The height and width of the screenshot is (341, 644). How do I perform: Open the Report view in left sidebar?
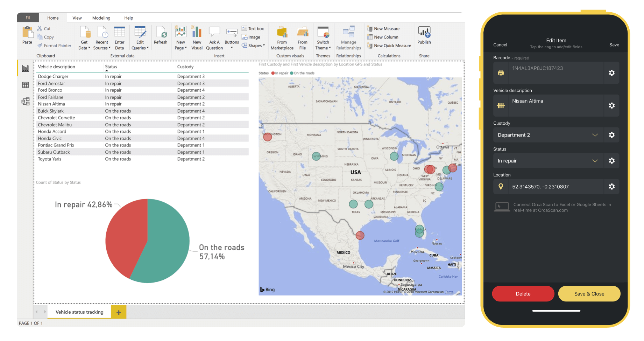(26, 69)
